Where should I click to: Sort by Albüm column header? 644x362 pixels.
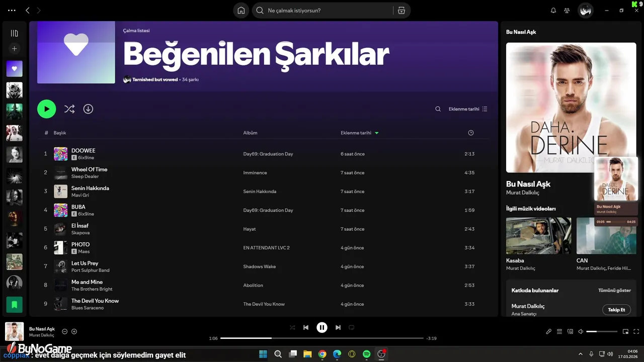pos(250,133)
